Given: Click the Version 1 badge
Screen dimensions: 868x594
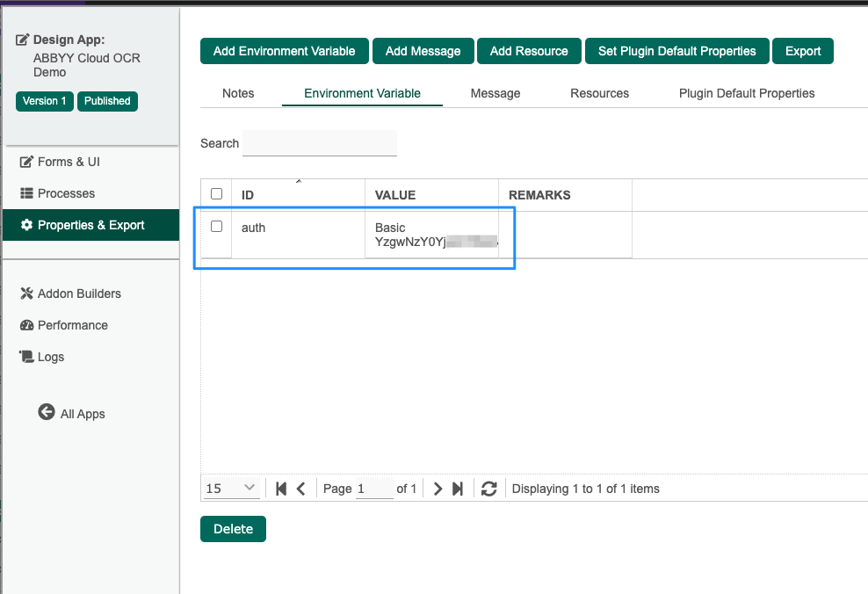Looking at the screenshot, I should pos(45,101).
